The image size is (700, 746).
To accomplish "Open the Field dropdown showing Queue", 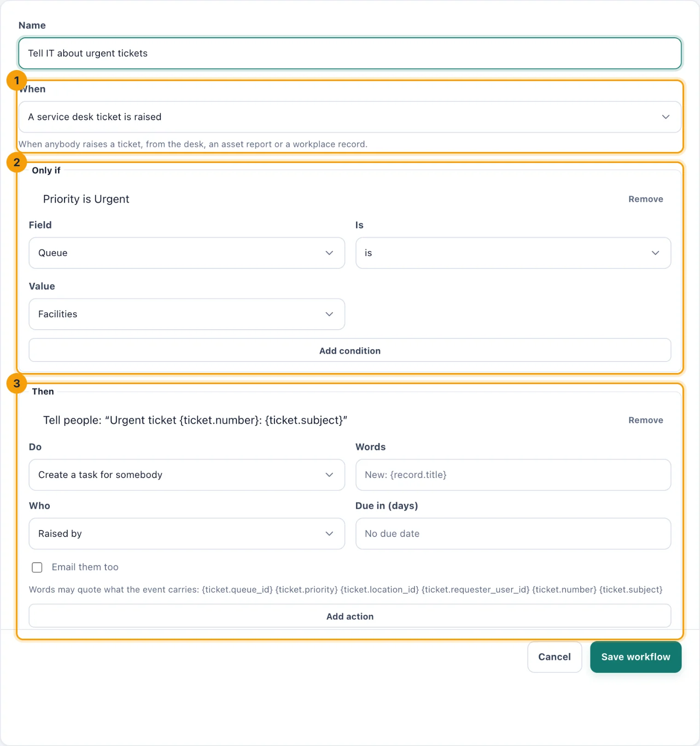I will pyautogui.click(x=187, y=253).
